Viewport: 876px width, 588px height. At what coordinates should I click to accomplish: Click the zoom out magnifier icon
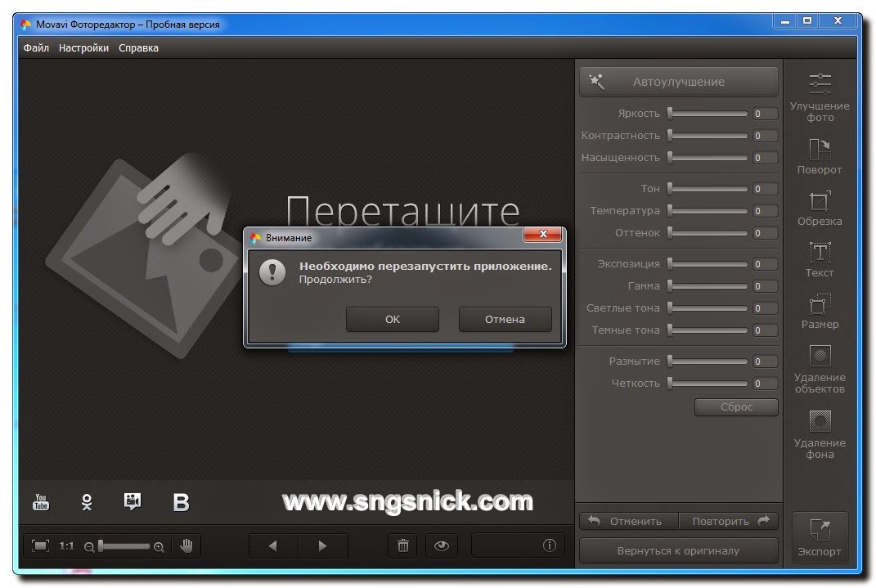89,546
